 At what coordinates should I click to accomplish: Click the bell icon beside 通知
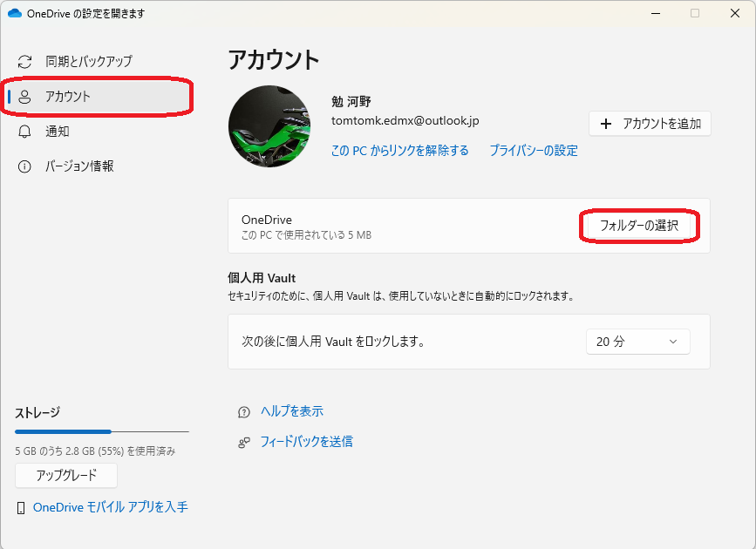click(x=24, y=132)
